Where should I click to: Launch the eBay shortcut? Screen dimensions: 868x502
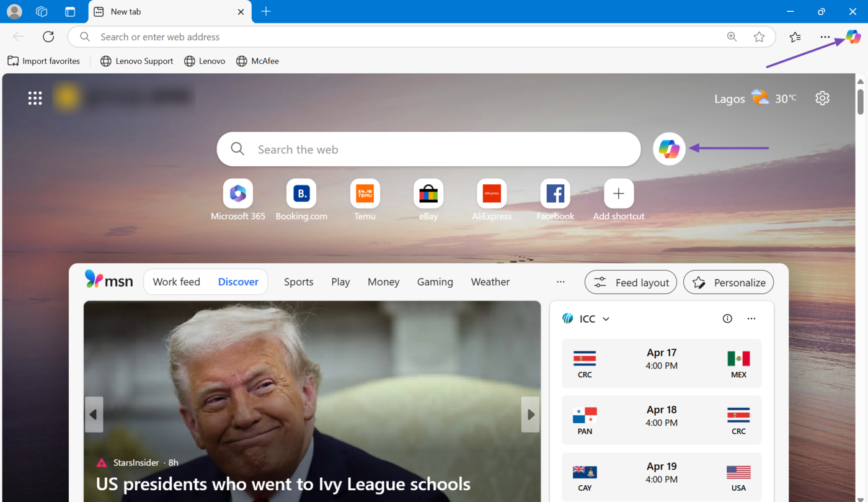point(428,194)
